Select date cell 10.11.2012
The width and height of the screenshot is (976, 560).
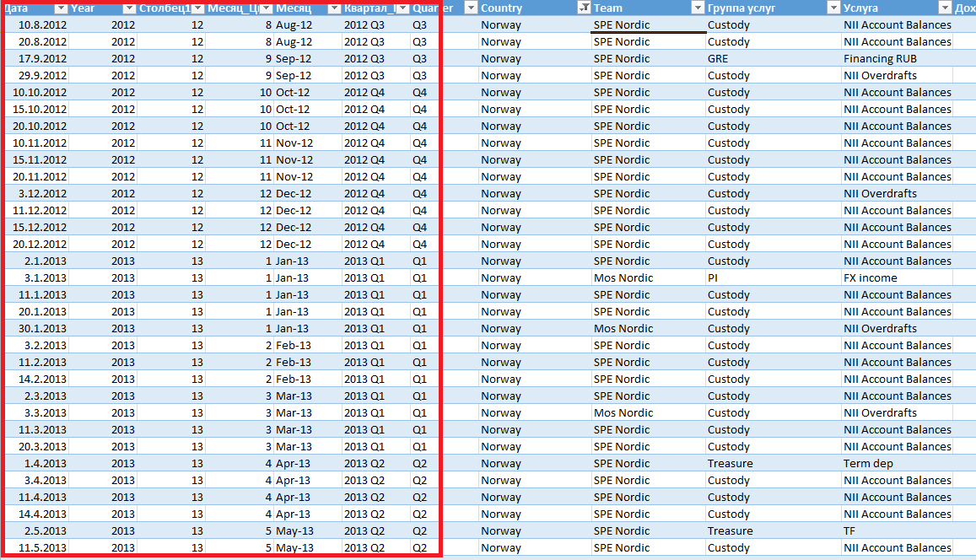[x=39, y=143]
